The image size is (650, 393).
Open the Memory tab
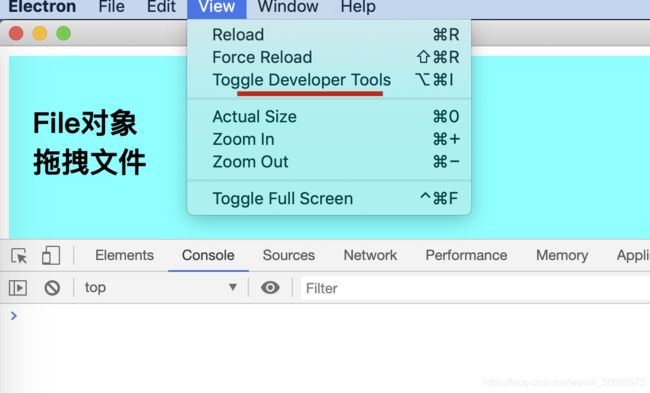coord(562,255)
